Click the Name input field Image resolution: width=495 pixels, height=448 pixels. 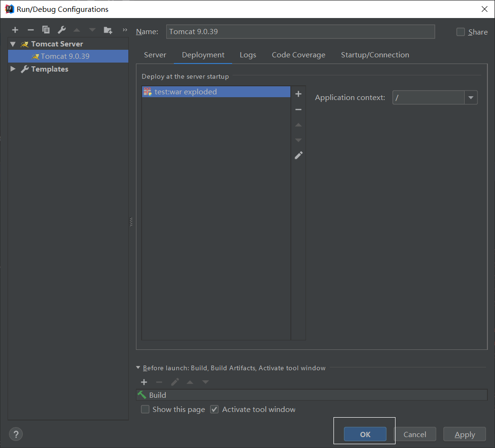pyautogui.click(x=300, y=32)
